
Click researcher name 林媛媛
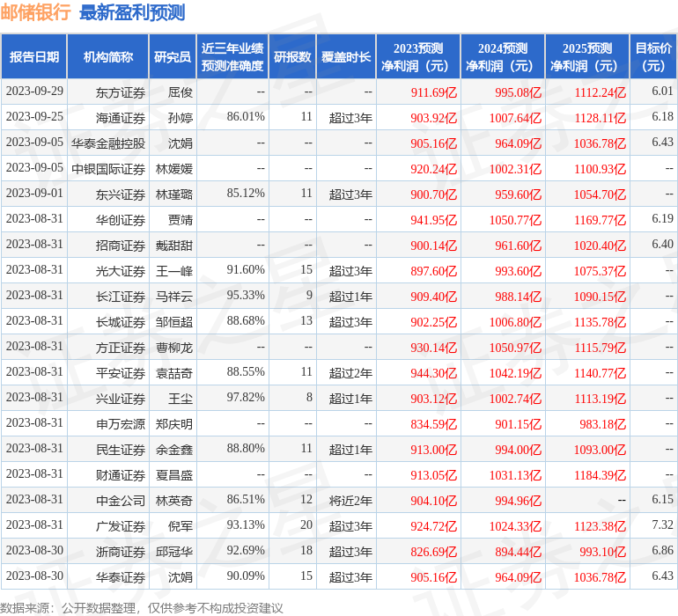pyautogui.click(x=174, y=169)
